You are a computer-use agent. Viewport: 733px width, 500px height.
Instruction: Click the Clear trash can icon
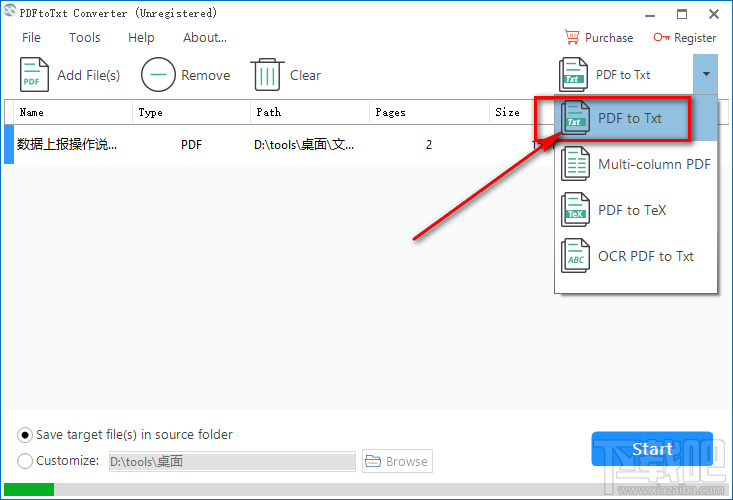pyautogui.click(x=267, y=74)
